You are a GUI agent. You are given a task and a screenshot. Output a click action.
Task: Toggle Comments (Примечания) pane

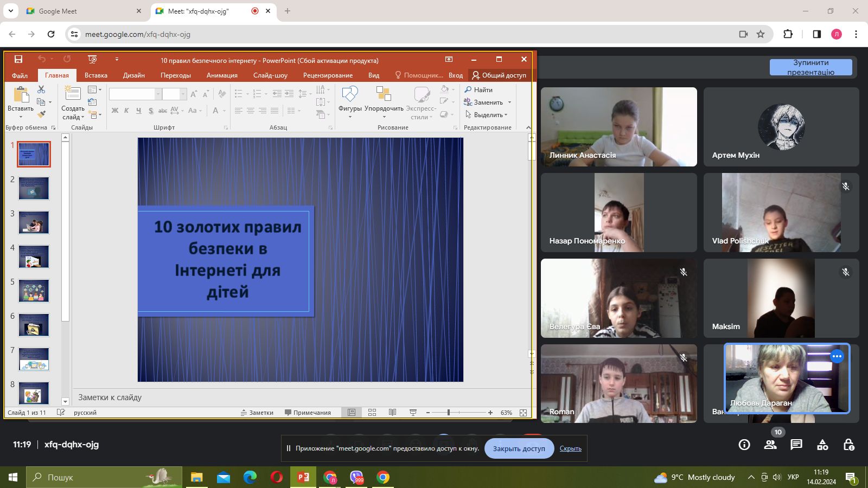coord(308,413)
